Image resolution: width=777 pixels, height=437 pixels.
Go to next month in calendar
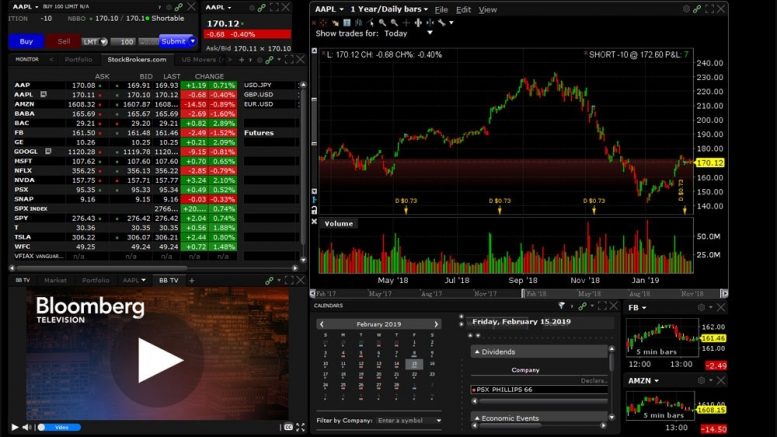tap(436, 324)
